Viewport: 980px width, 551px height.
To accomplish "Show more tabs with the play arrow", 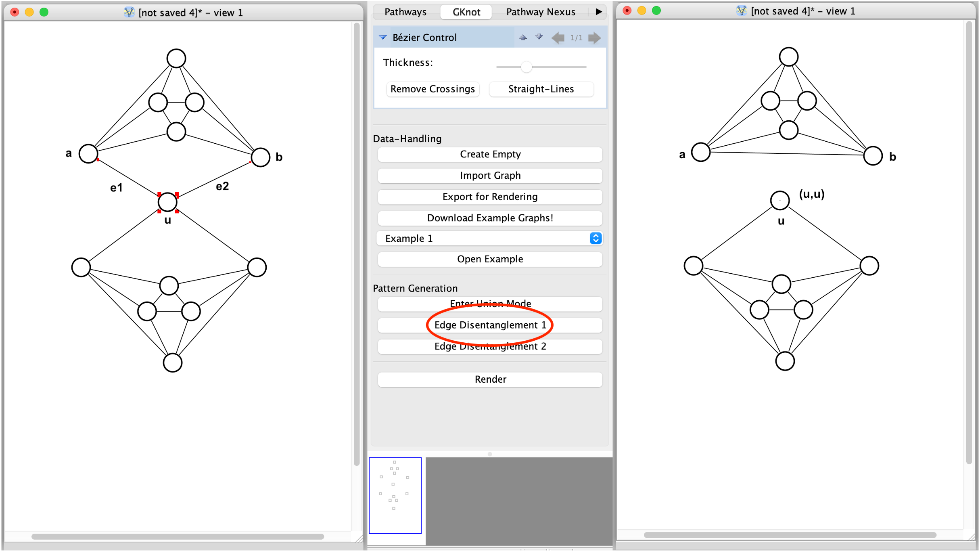I will (599, 12).
